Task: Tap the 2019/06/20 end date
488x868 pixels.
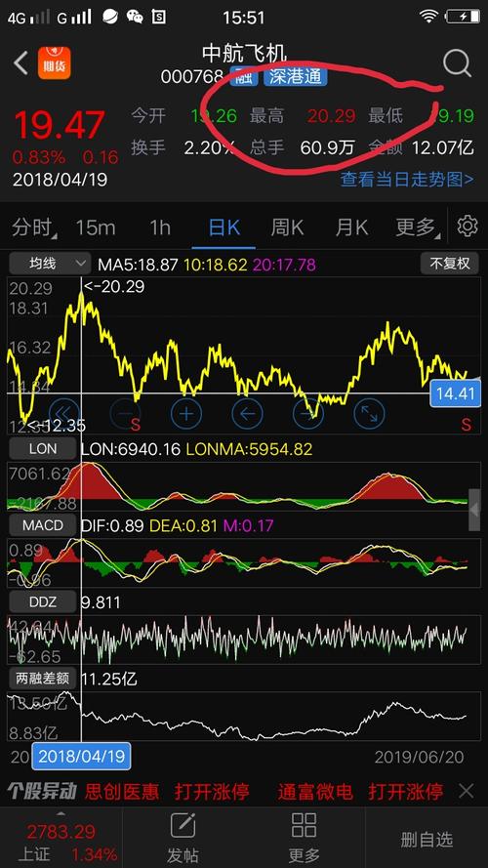Action: tap(419, 757)
